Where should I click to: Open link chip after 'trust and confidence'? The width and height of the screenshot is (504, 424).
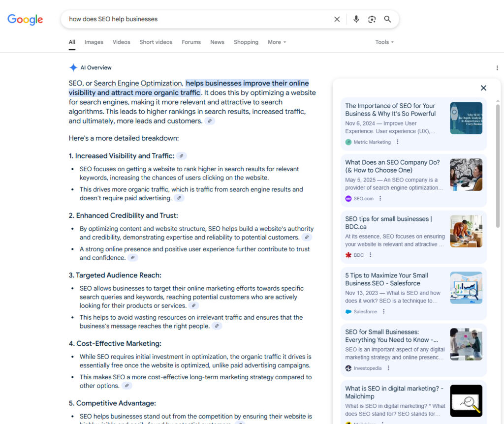click(132, 258)
